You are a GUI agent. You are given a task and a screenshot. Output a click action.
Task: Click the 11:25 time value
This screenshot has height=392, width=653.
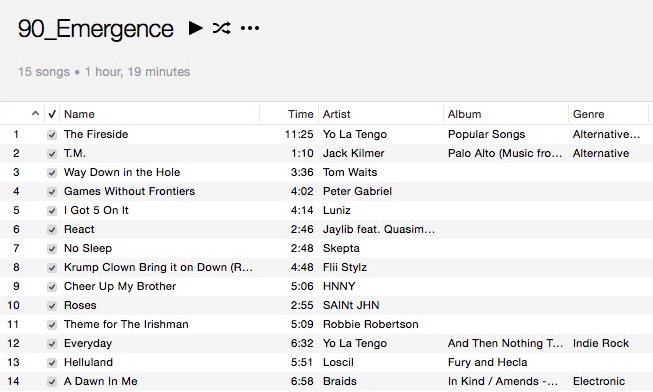pos(299,134)
